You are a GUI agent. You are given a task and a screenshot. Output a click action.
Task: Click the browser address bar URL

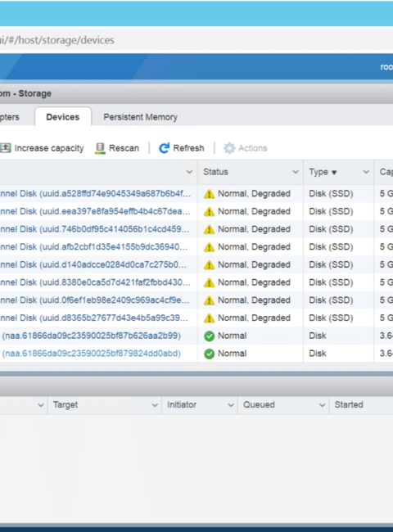pyautogui.click(x=57, y=40)
